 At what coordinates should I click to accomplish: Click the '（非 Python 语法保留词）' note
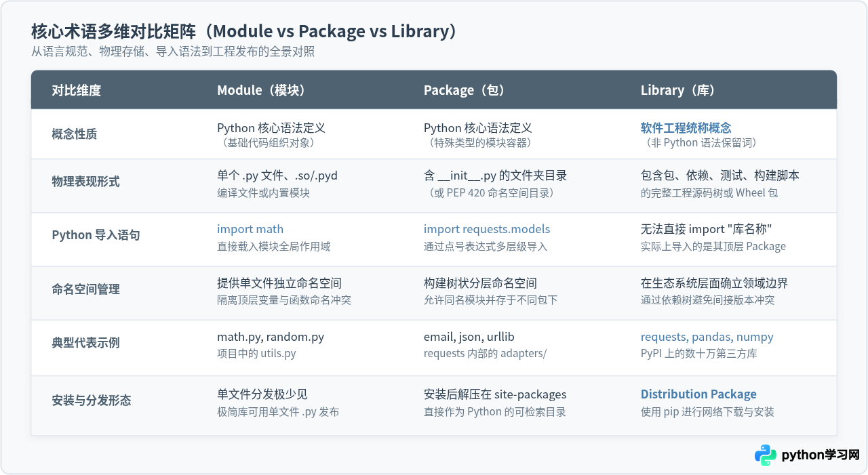pyautogui.click(x=701, y=143)
